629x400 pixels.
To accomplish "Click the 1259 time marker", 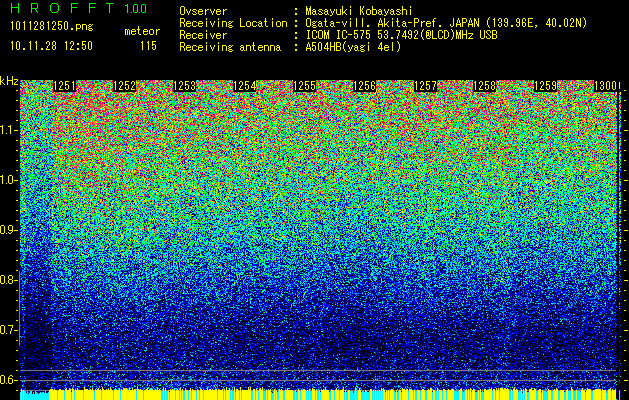I will coord(545,86).
